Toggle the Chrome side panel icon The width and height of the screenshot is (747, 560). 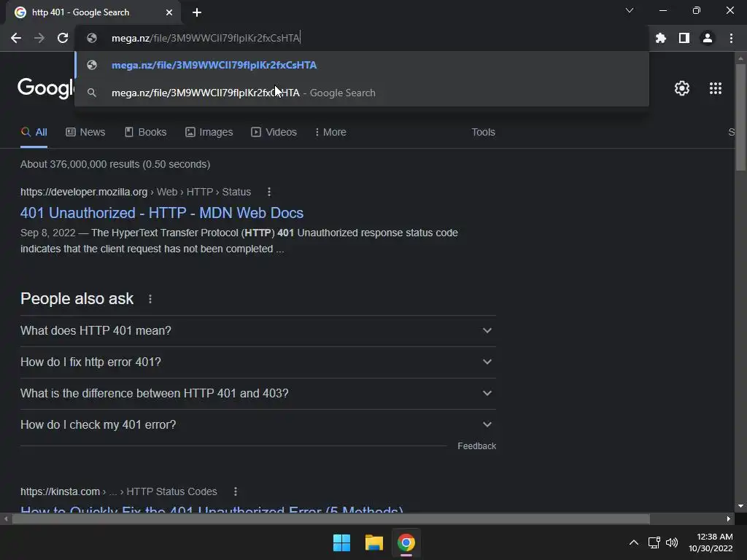point(684,38)
